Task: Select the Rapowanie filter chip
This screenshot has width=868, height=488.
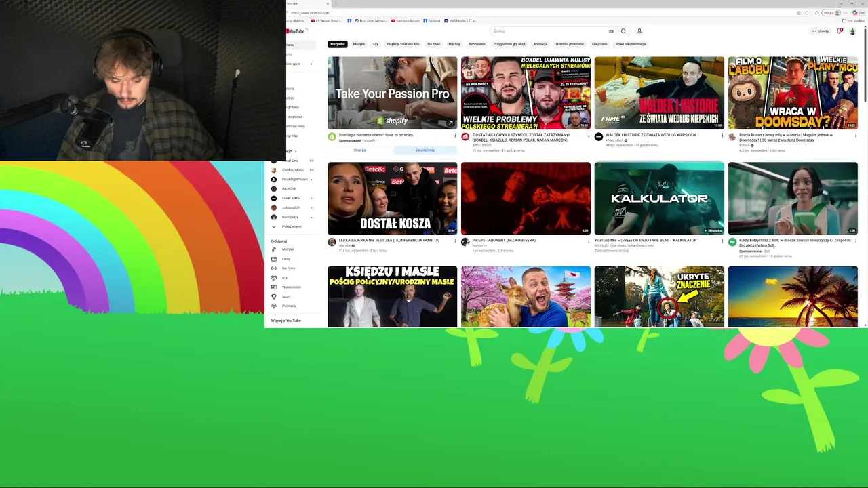Action: (x=477, y=44)
